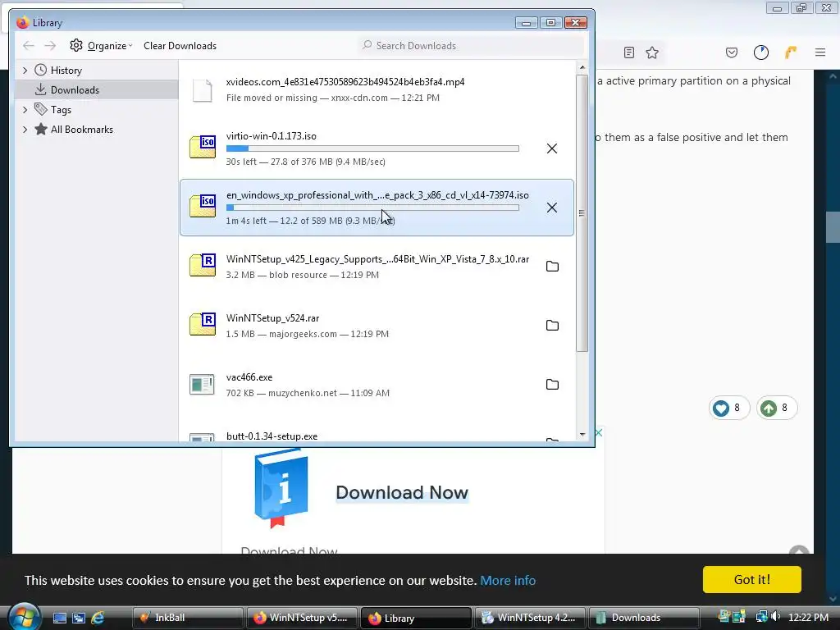Click the page scroll-to-top arrow button
This screenshot has width=840, height=630.
tap(799, 550)
